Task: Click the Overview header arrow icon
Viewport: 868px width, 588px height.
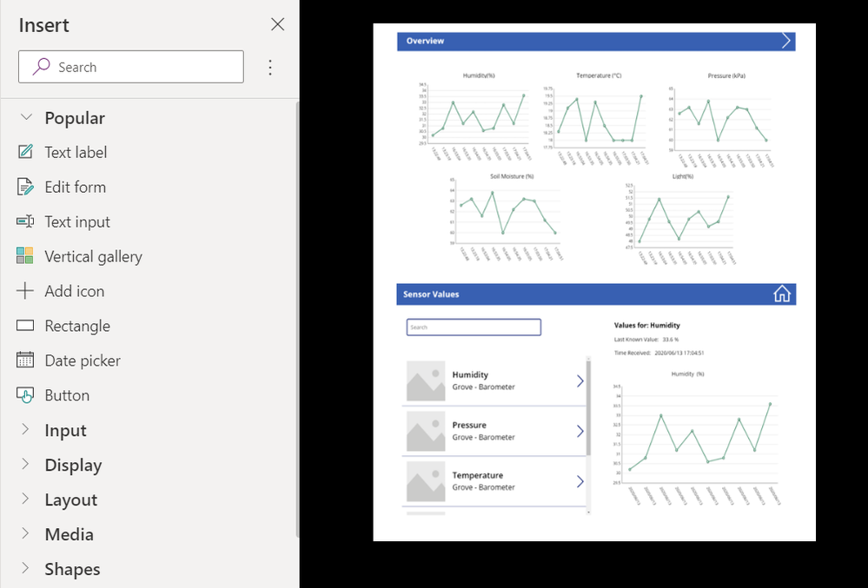Action: click(x=785, y=41)
